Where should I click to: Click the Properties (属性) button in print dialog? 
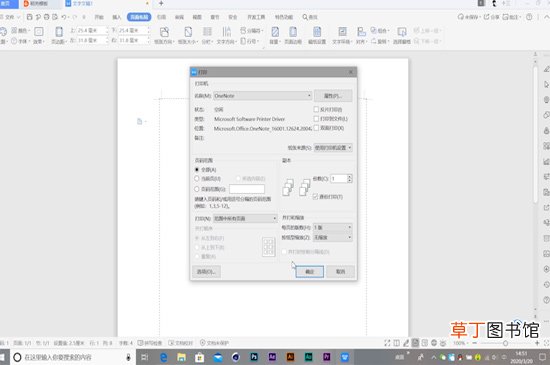pos(333,96)
